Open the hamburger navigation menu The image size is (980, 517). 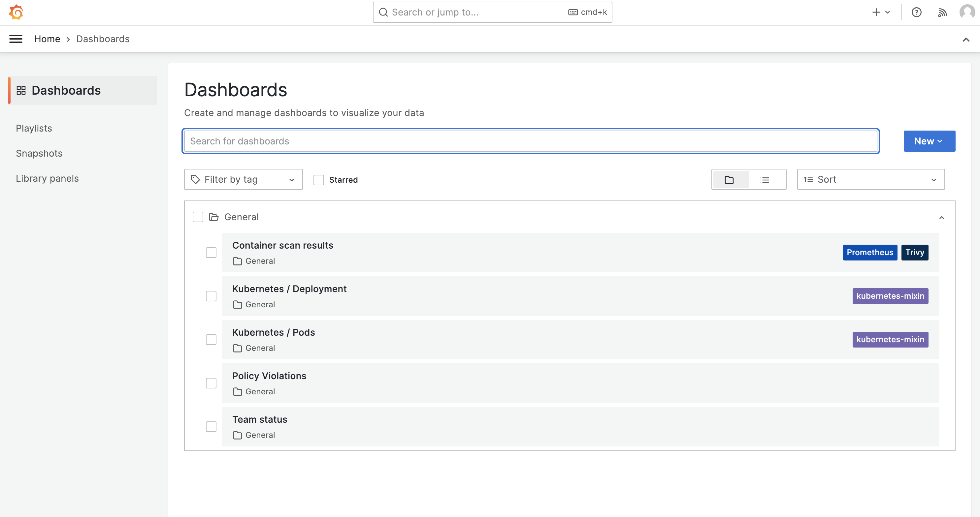(x=16, y=39)
